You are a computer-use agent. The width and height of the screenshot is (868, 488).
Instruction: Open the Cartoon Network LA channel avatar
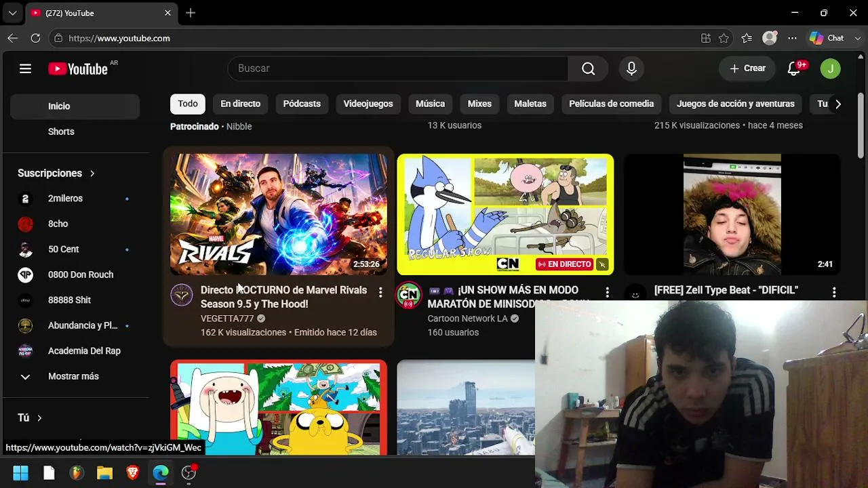click(x=408, y=296)
